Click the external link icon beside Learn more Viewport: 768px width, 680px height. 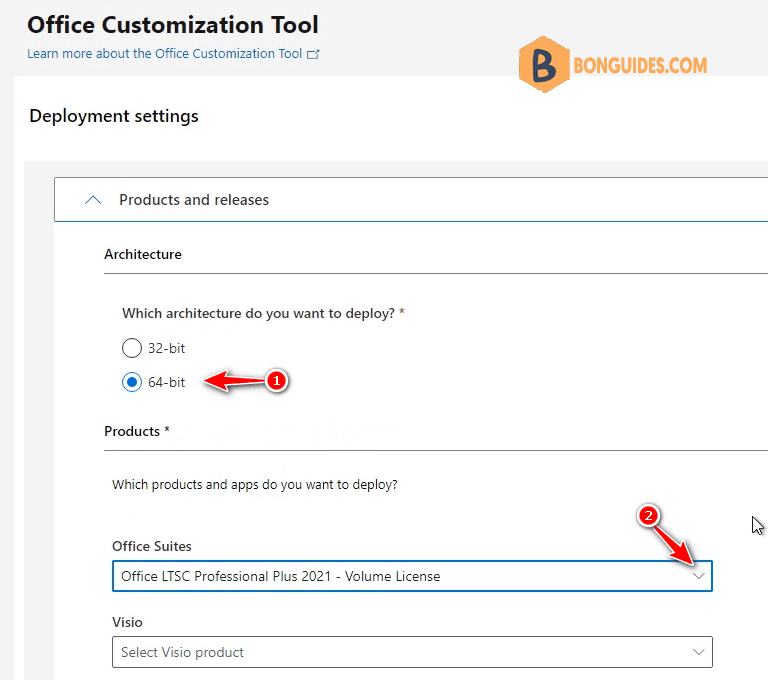[313, 54]
